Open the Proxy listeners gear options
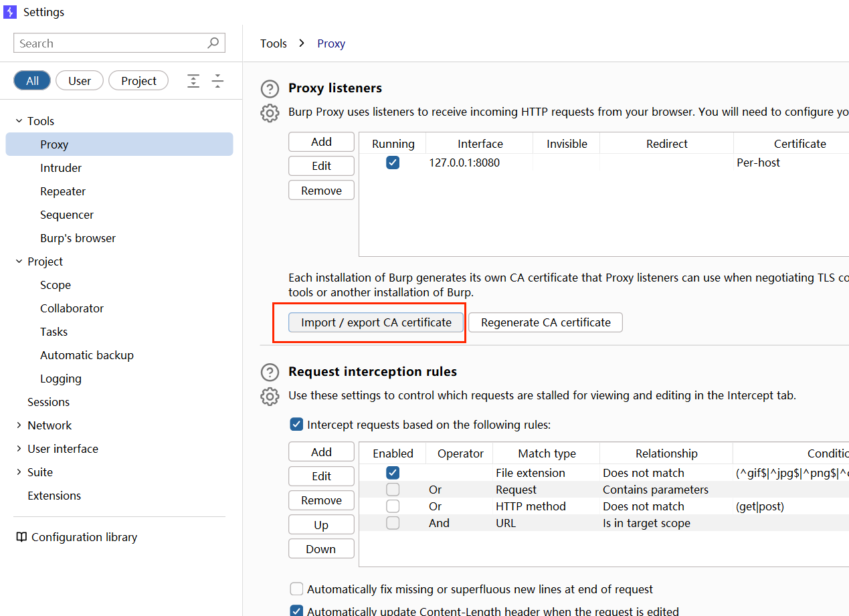849x616 pixels. [x=270, y=112]
